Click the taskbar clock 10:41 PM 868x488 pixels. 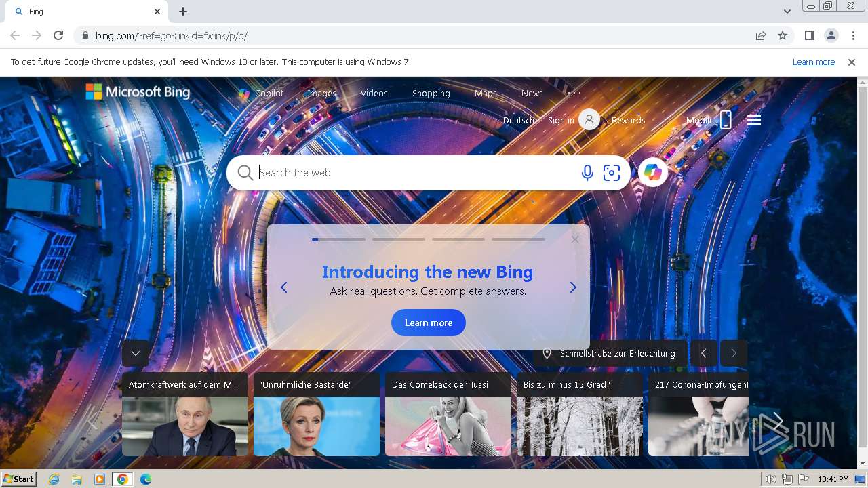(x=833, y=479)
